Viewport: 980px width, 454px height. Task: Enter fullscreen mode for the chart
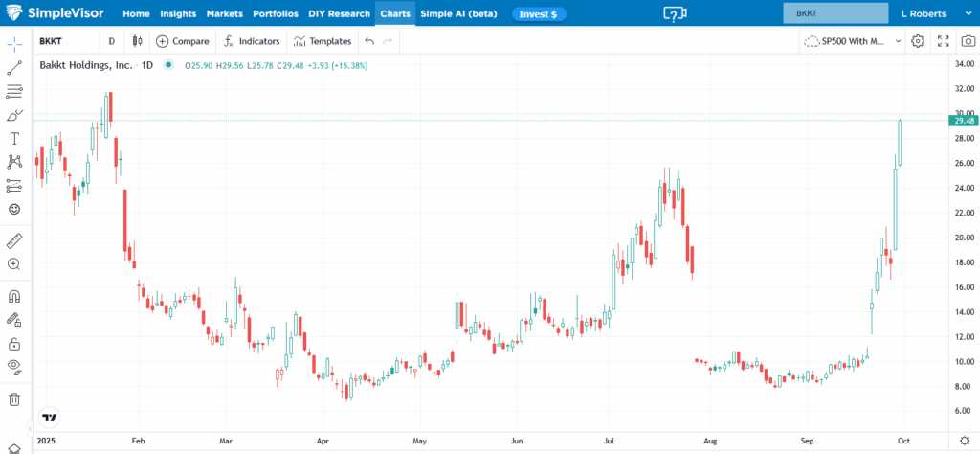pyautogui.click(x=944, y=41)
